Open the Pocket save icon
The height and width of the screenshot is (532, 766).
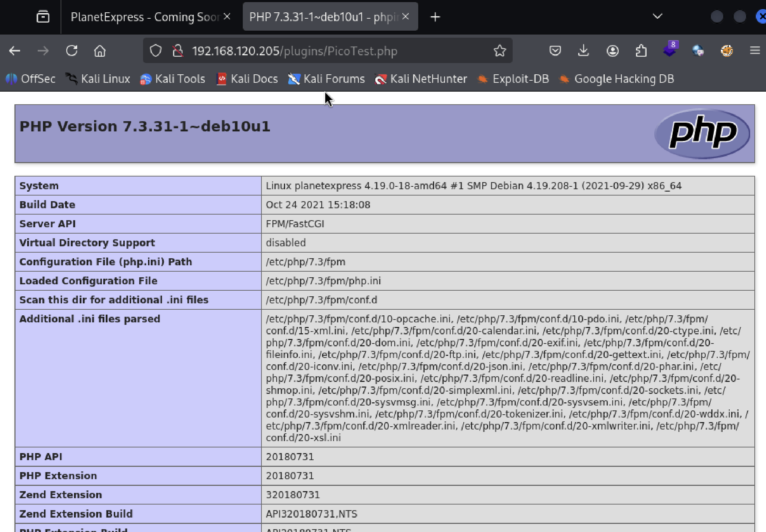click(x=555, y=51)
